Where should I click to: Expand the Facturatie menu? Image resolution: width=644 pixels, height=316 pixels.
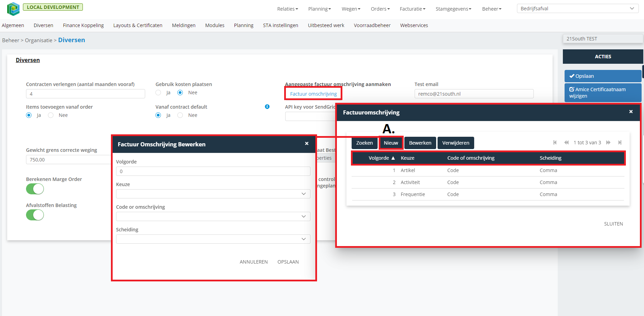(413, 9)
